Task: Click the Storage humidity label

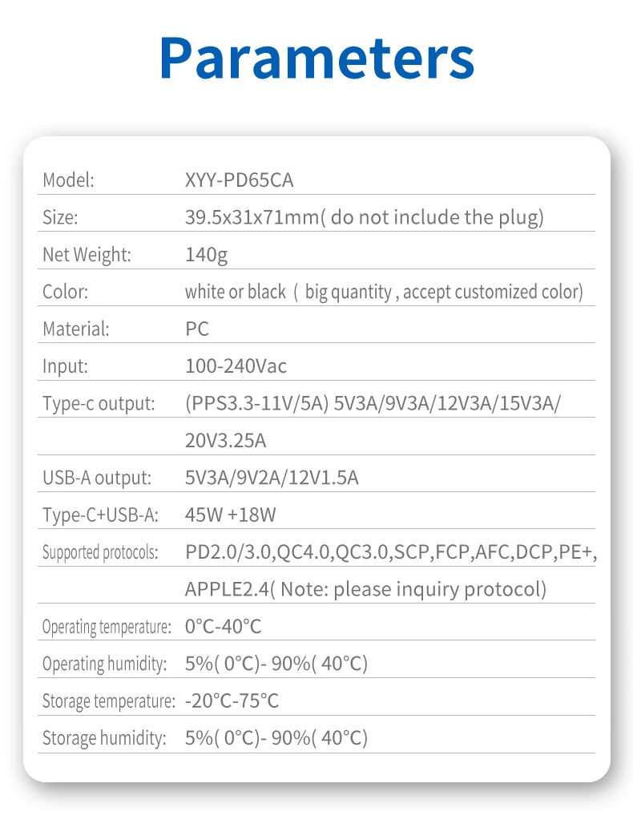Action: [104, 738]
